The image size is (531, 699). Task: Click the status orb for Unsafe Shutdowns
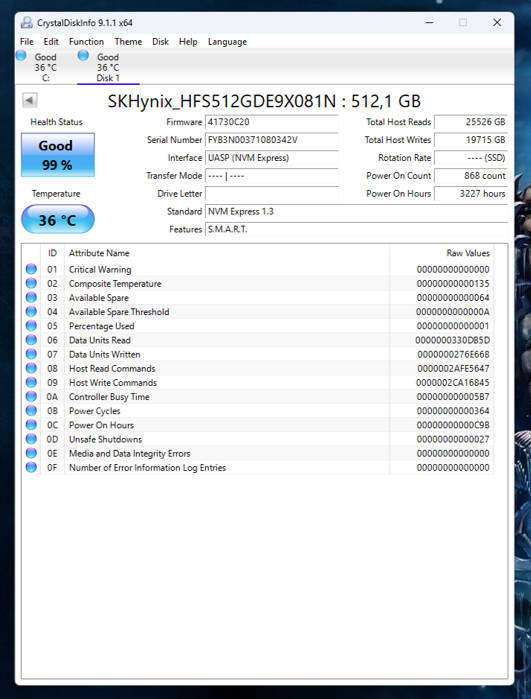31,439
